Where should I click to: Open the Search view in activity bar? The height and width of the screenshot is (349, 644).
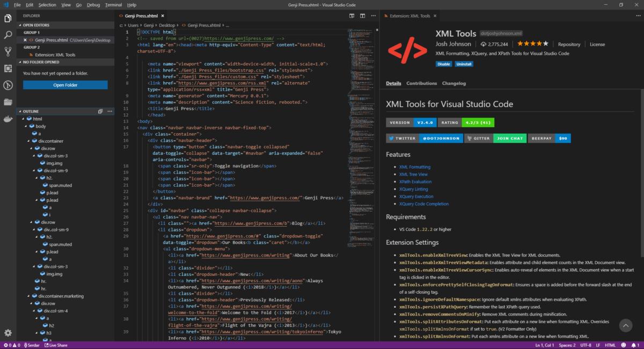[8, 35]
